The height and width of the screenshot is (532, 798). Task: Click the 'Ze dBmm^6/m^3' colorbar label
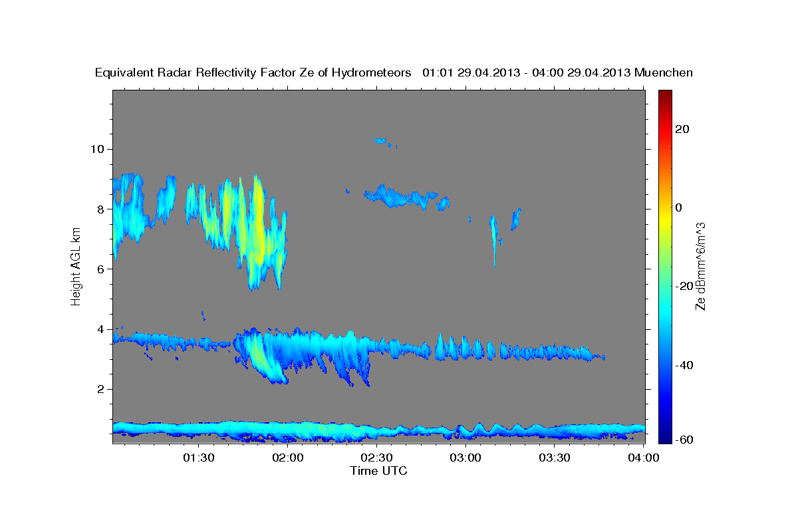700,267
